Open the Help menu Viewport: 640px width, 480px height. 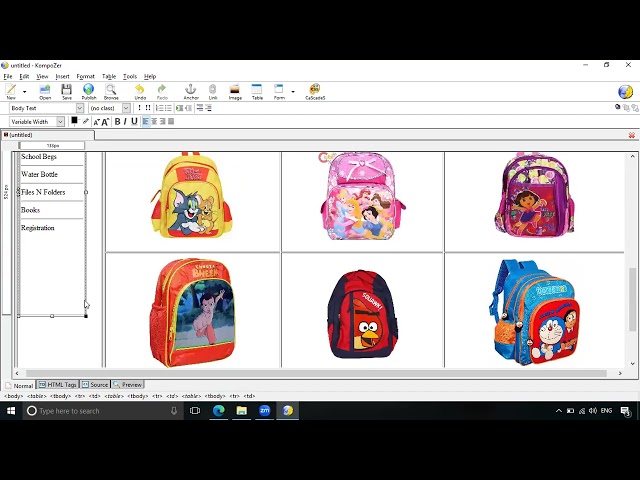coord(150,76)
